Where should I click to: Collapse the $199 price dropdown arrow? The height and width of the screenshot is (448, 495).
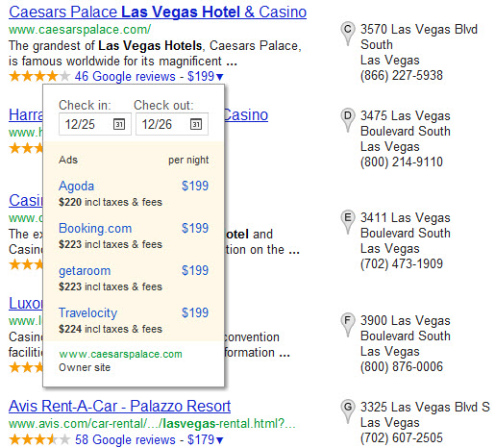coord(219,77)
